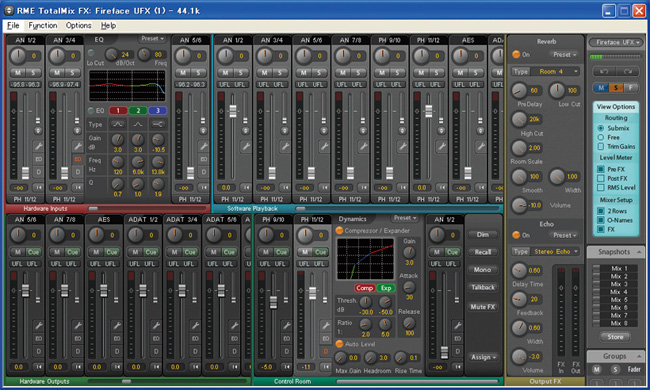Open the orange Dynamics D on Control Room PH 11/12
Screen dimensions: 650x390
(x=325, y=351)
